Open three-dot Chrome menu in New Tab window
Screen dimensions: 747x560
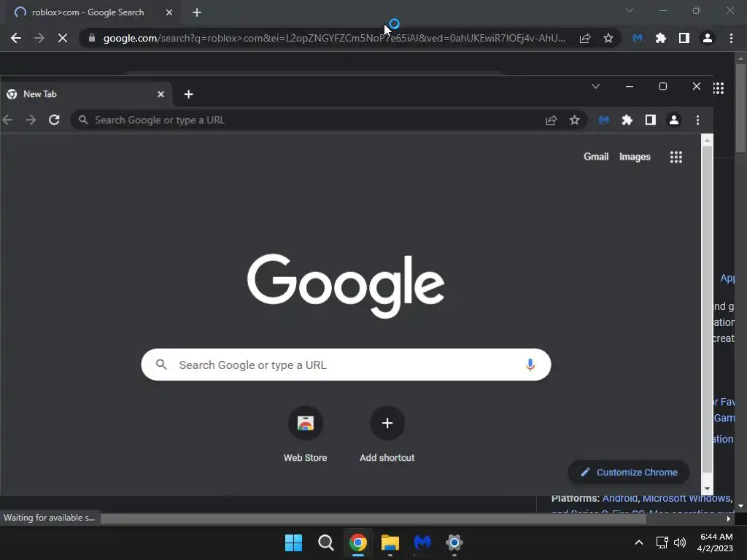click(x=697, y=120)
